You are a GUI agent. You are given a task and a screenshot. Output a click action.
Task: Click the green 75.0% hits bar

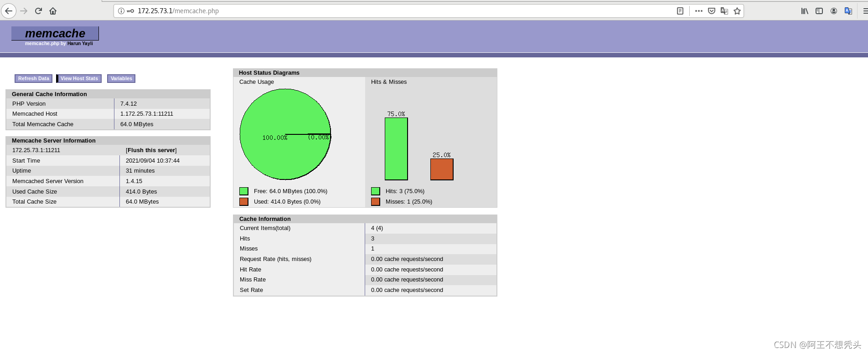coord(396,149)
